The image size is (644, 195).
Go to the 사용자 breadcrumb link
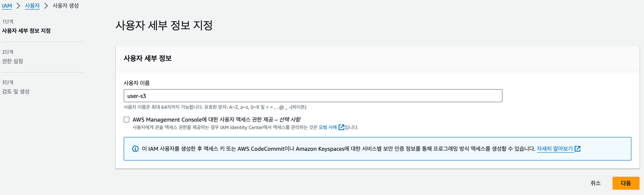(32, 6)
